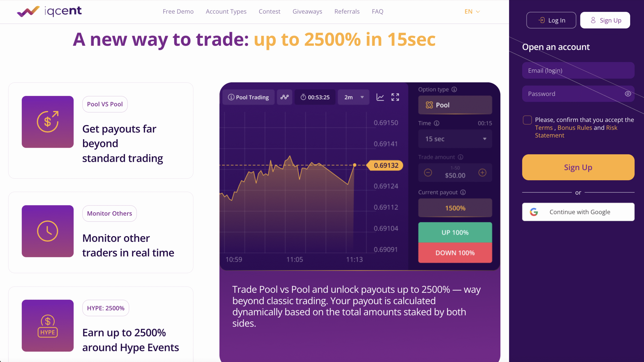Open the Free Demo menu item
Screen dimensions: 644x362
click(178, 12)
